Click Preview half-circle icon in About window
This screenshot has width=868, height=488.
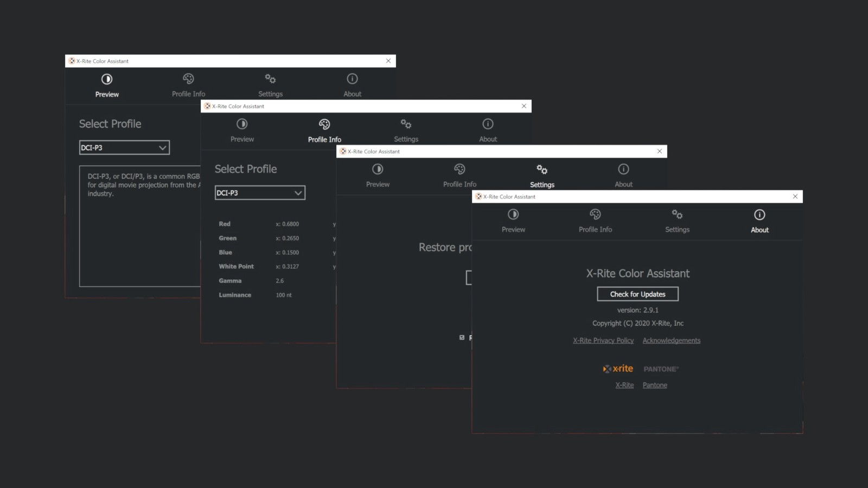click(x=513, y=214)
